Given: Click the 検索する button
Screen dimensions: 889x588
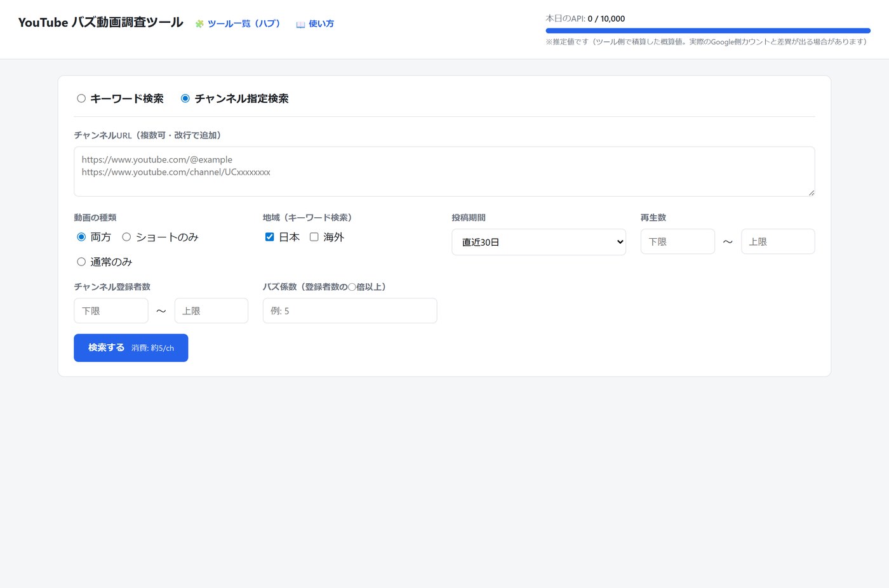Looking at the screenshot, I should [x=131, y=348].
